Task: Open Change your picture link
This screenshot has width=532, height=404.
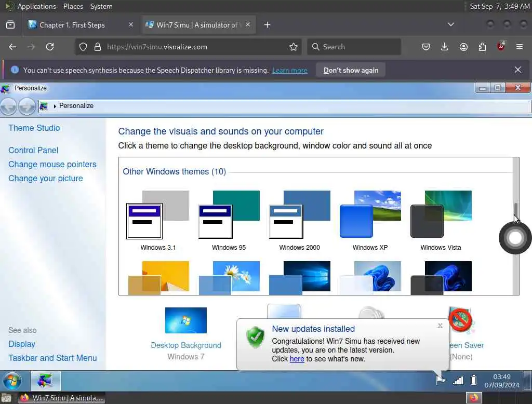Action: (x=46, y=179)
